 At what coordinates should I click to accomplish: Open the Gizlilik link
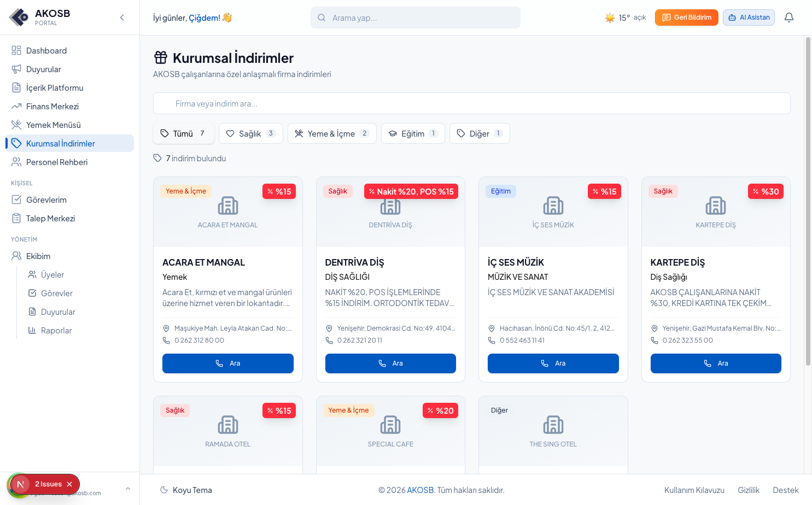(x=749, y=490)
